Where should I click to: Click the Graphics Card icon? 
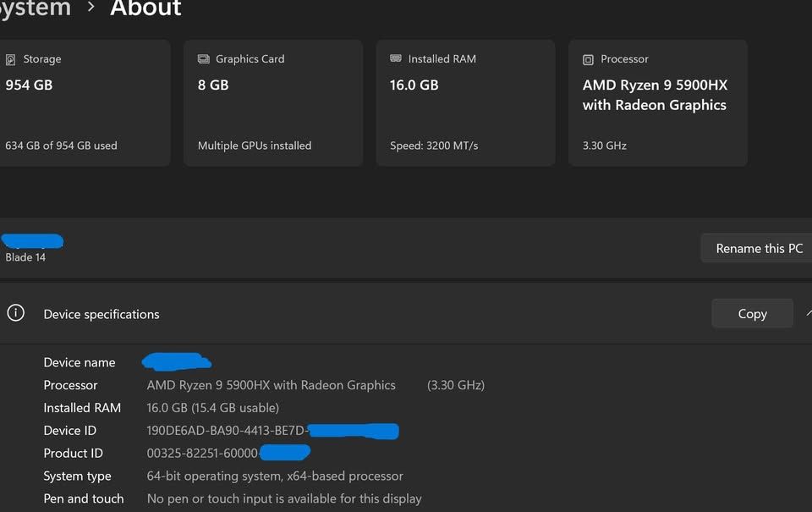[204, 59]
